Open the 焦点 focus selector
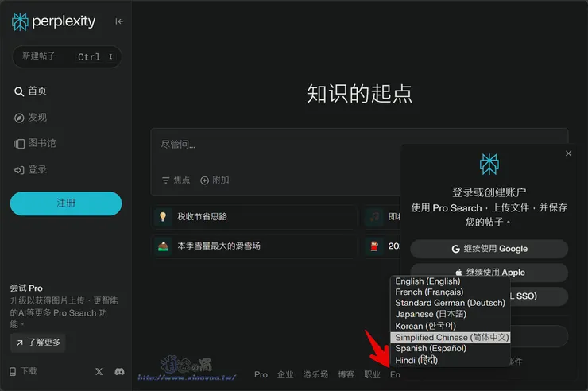 point(176,180)
